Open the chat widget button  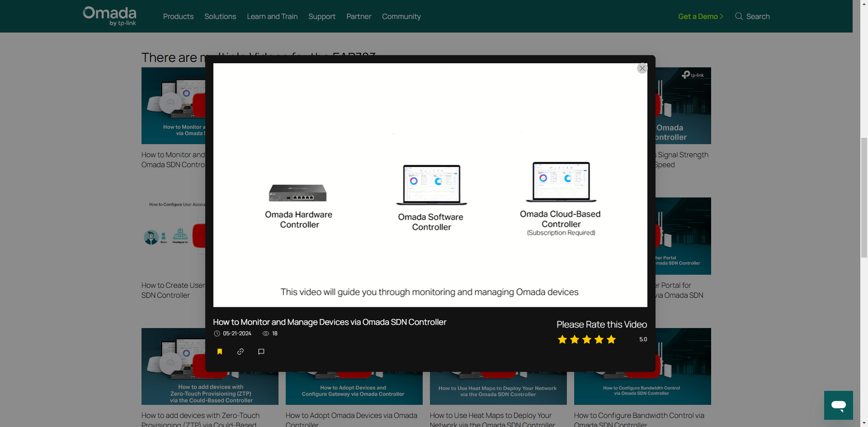838,405
